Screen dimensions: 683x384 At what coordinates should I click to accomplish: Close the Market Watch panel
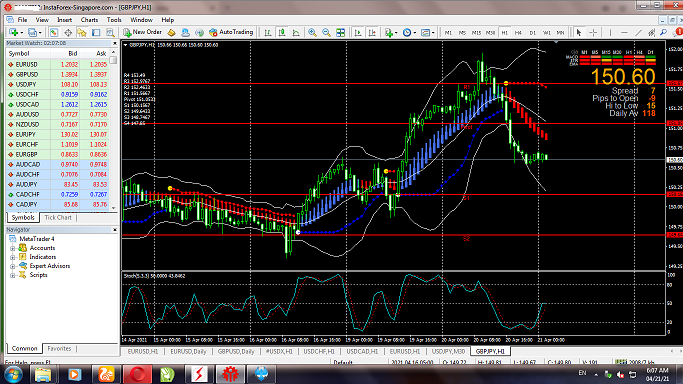pyautogui.click(x=115, y=43)
